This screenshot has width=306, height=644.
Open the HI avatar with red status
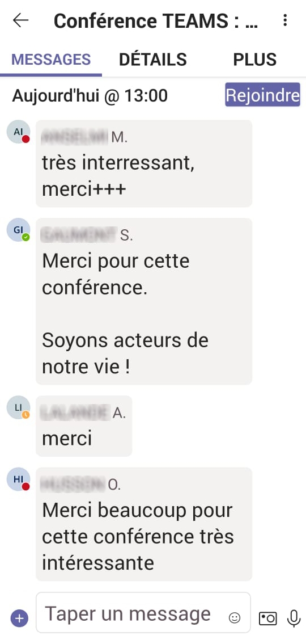(x=19, y=479)
